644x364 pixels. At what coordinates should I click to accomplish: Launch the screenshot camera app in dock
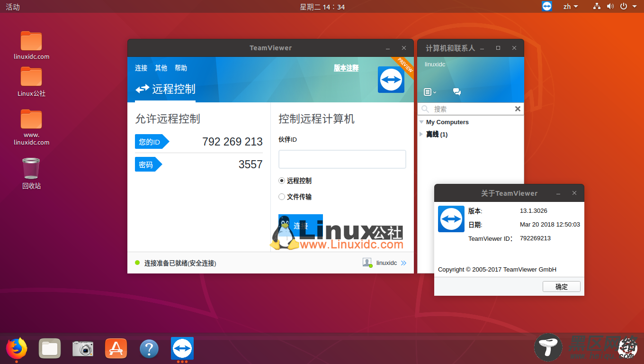[x=83, y=349]
